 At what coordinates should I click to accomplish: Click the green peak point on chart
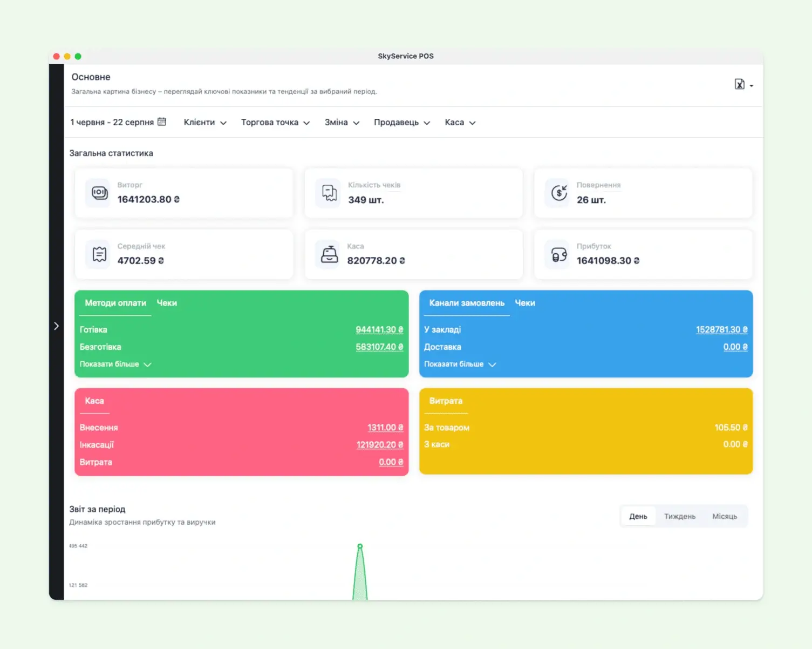[360, 546]
